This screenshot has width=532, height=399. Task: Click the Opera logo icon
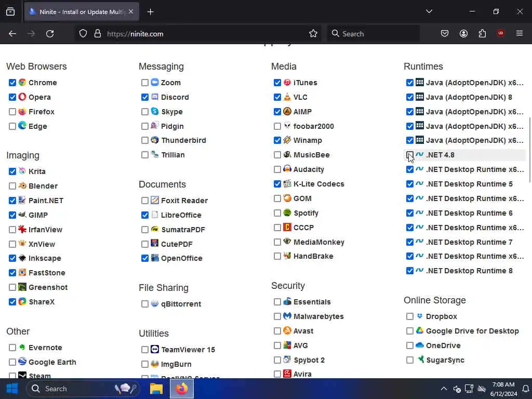click(22, 97)
